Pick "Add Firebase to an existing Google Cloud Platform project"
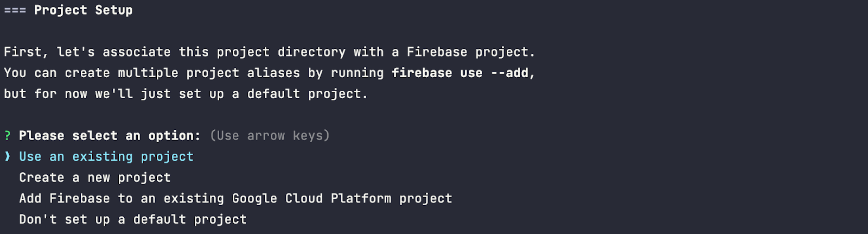The height and width of the screenshot is (234, 868). pyautogui.click(x=235, y=199)
